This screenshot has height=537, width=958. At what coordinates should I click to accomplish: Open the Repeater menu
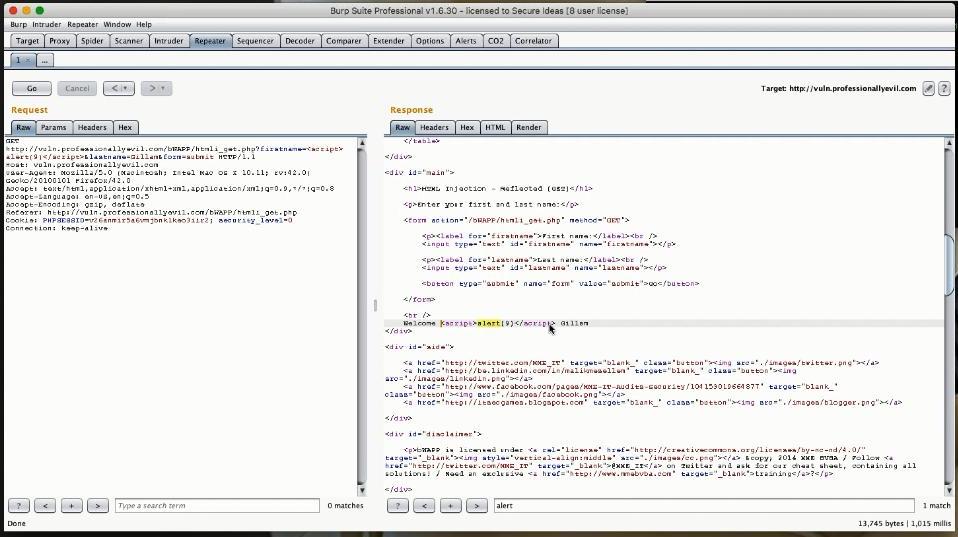click(x=82, y=24)
